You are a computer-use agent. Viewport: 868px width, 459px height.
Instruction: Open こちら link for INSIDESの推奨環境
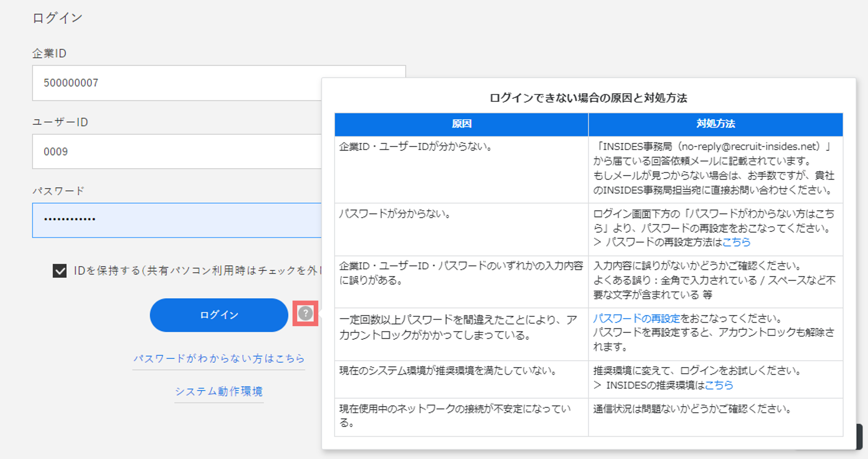[x=719, y=385]
